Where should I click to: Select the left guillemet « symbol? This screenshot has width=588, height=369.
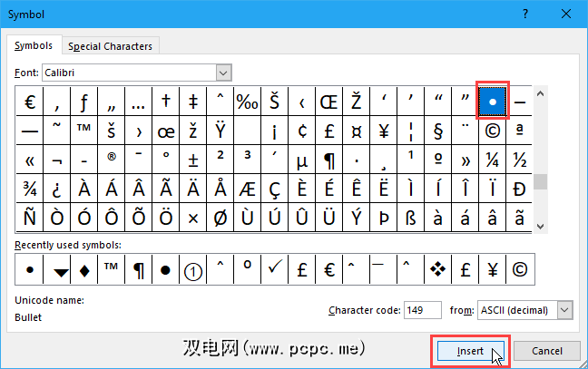pyautogui.click(x=30, y=160)
